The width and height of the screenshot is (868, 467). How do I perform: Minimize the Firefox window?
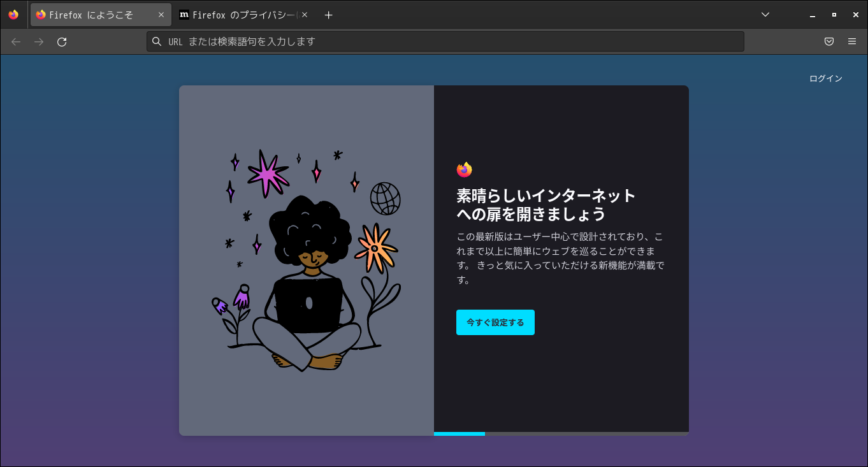pyautogui.click(x=812, y=15)
